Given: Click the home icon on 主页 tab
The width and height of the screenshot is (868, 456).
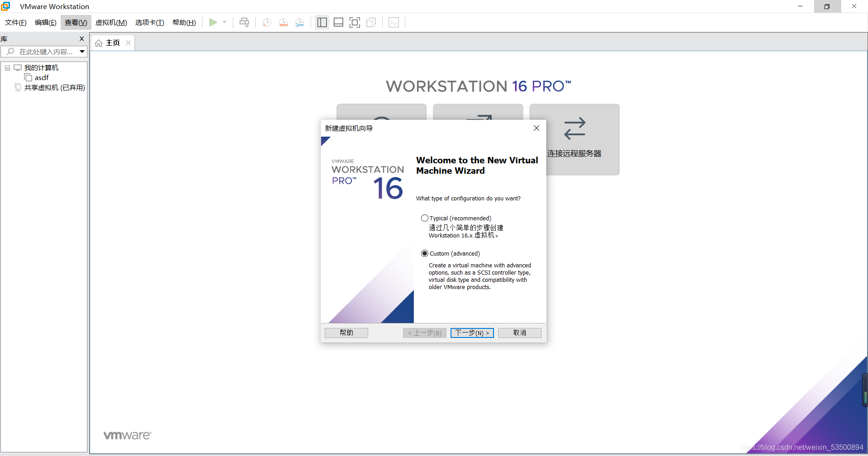Looking at the screenshot, I should 99,43.
